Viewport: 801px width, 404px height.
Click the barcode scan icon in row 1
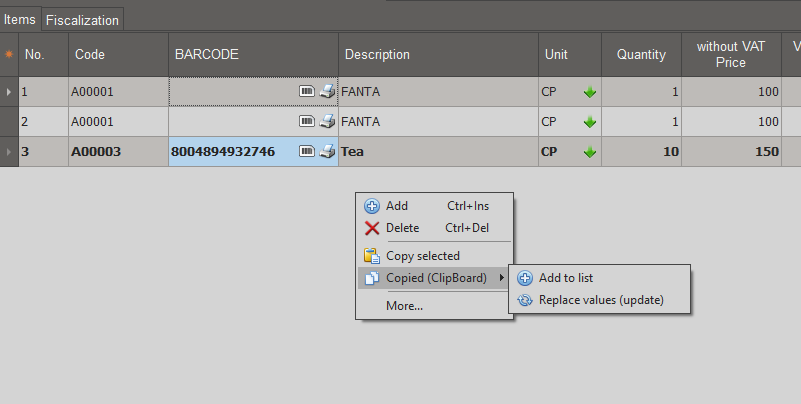pyautogui.click(x=307, y=92)
